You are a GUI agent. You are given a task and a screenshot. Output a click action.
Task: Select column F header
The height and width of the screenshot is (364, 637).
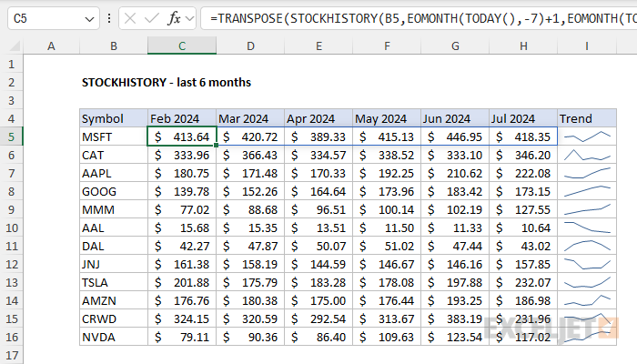tap(387, 45)
